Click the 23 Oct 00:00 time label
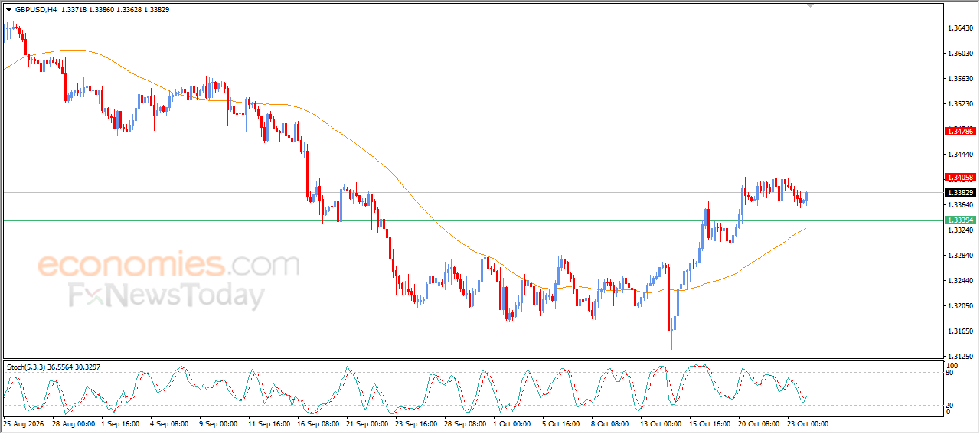 [808, 423]
